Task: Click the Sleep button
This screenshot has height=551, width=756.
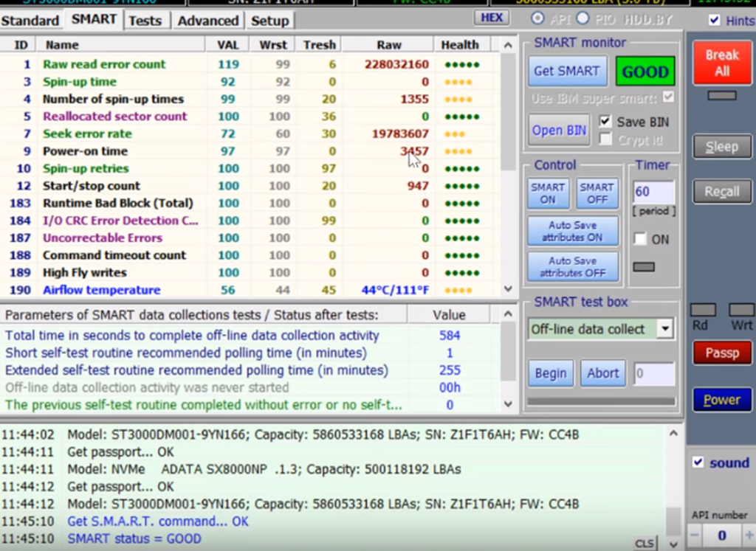Action: 722,147
